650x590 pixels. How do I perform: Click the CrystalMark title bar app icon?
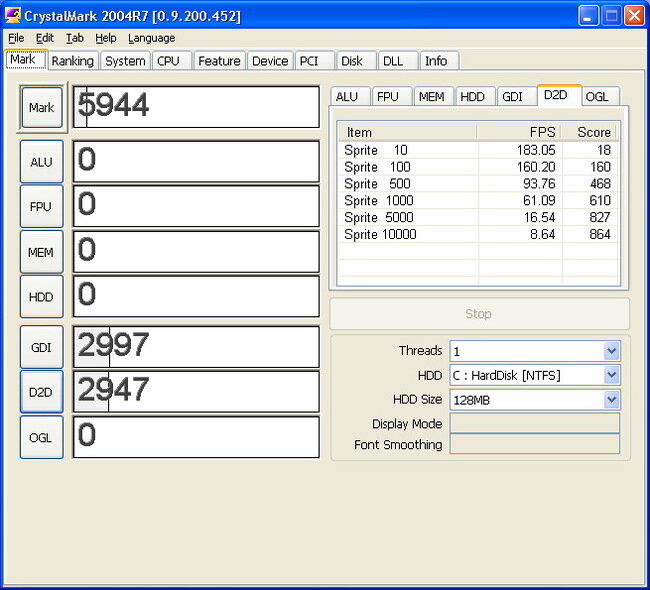click(13, 15)
